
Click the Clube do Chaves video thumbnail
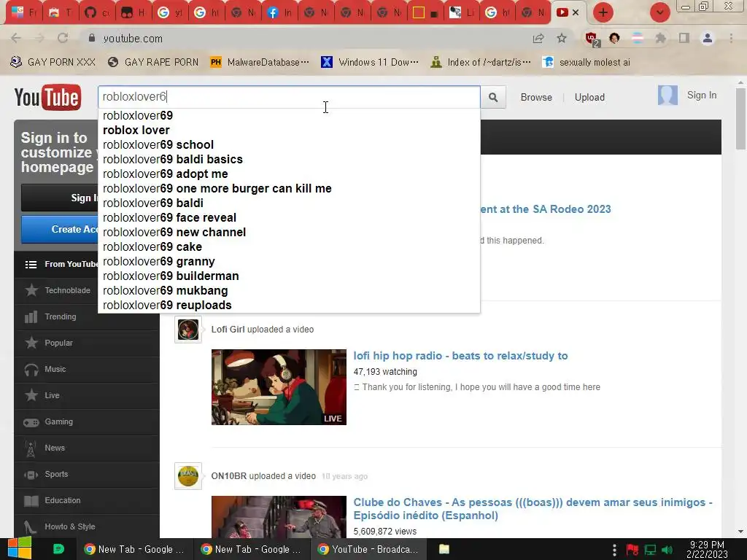279,517
